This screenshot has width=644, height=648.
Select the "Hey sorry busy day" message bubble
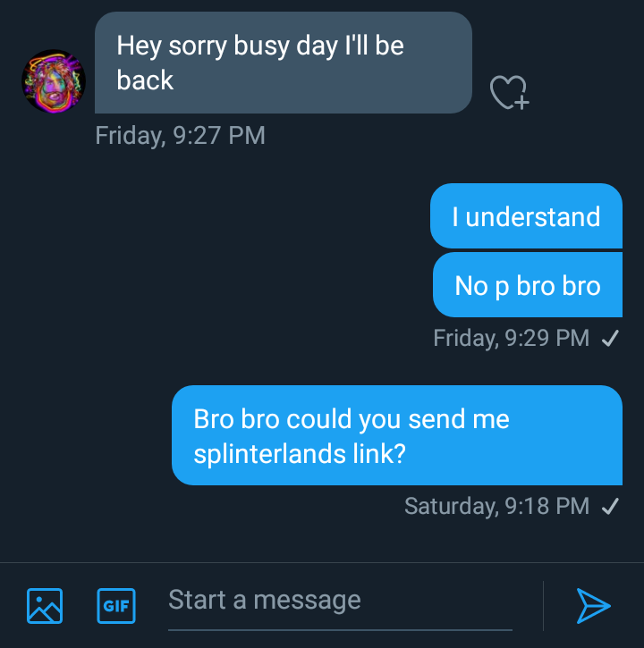pos(283,63)
